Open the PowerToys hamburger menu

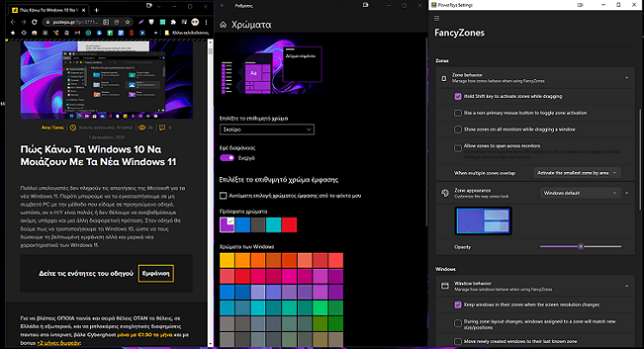436,18
